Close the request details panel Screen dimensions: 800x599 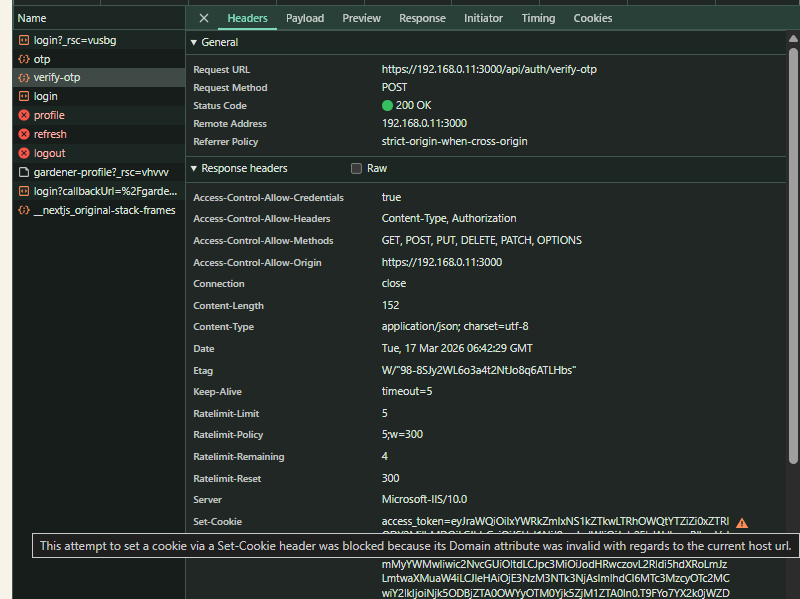204,18
